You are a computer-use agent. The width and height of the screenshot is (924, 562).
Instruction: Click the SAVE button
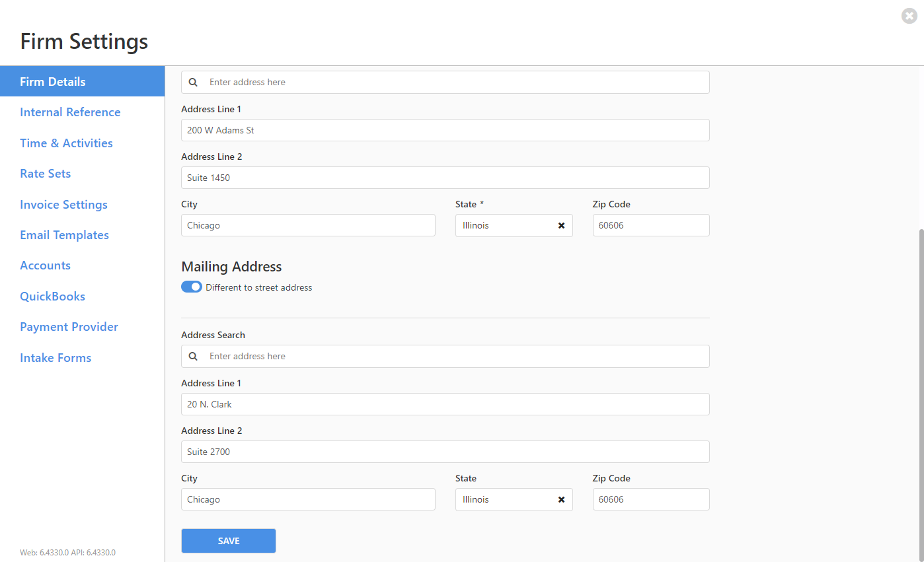coord(228,540)
